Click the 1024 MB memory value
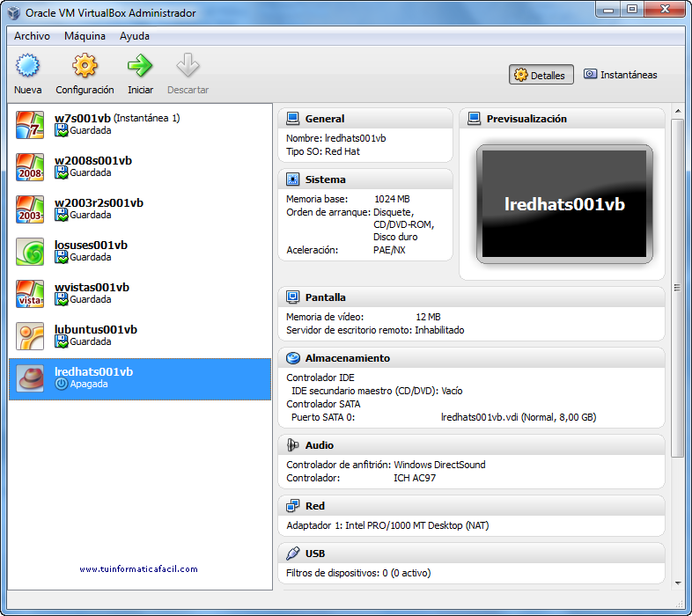Screen dimensions: 692x616 [x=392, y=199]
